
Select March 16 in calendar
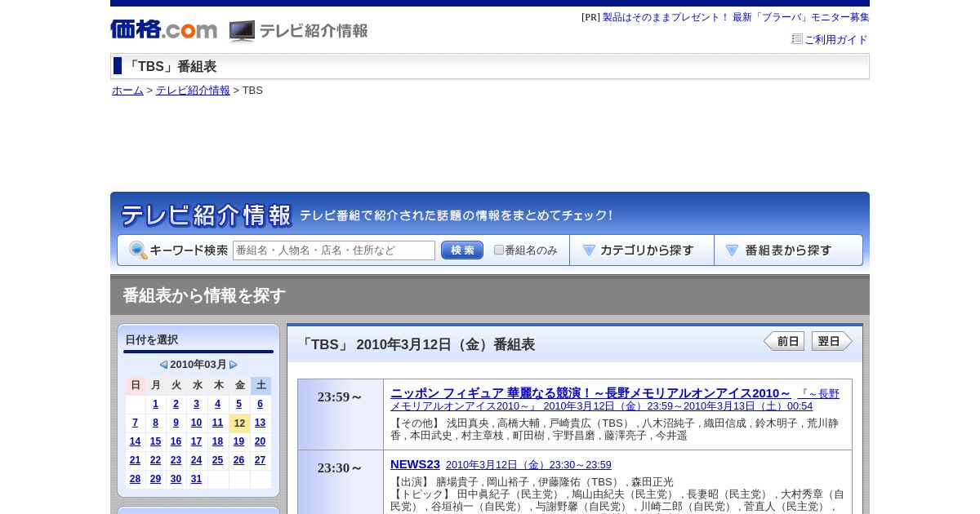176,441
